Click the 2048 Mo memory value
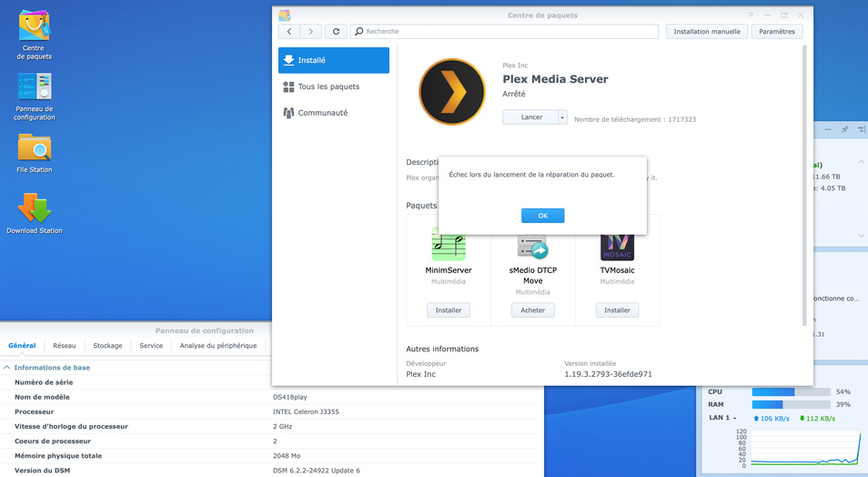The width and height of the screenshot is (868, 477). 287,456
